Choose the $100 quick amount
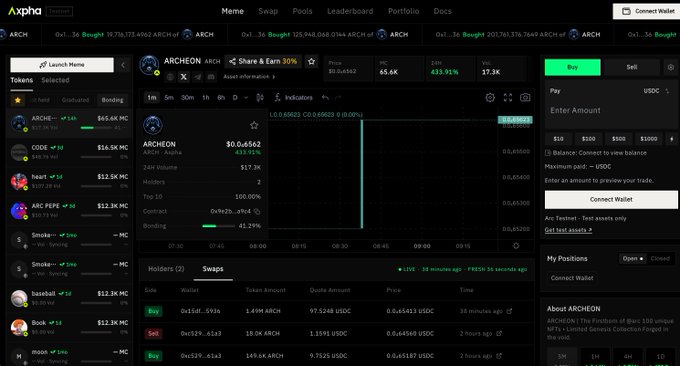 tap(588, 139)
